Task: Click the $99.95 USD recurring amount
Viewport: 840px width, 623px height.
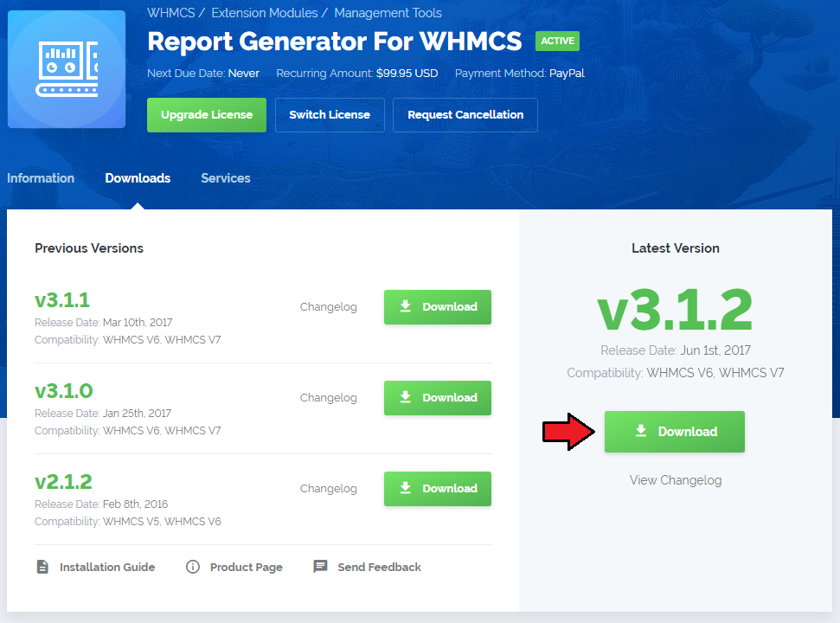Action: (407, 74)
